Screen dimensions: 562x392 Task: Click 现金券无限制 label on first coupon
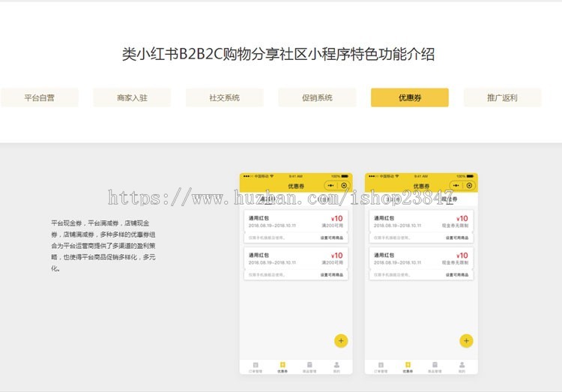455,226
